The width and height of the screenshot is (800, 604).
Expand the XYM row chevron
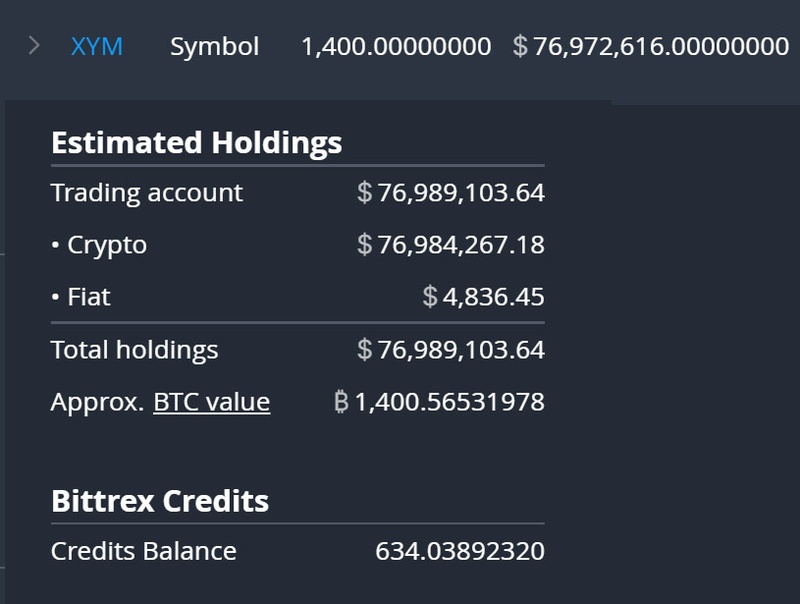point(34,46)
